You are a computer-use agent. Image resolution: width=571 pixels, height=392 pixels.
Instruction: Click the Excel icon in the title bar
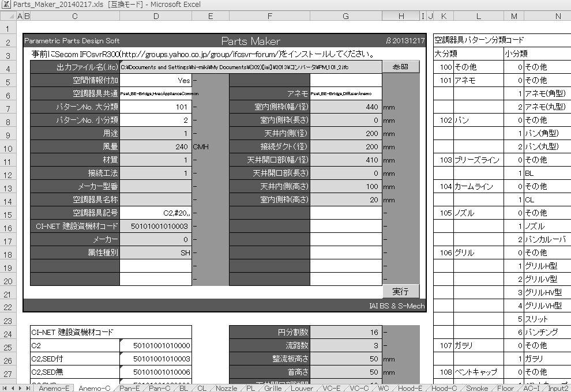6,5
